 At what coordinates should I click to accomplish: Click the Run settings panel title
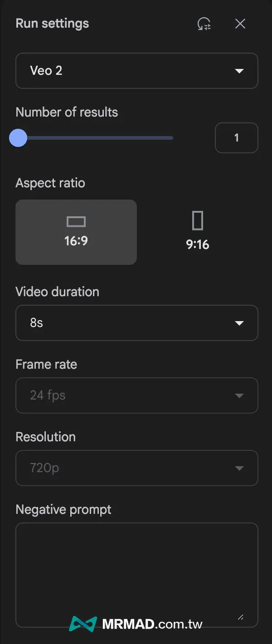(x=52, y=24)
